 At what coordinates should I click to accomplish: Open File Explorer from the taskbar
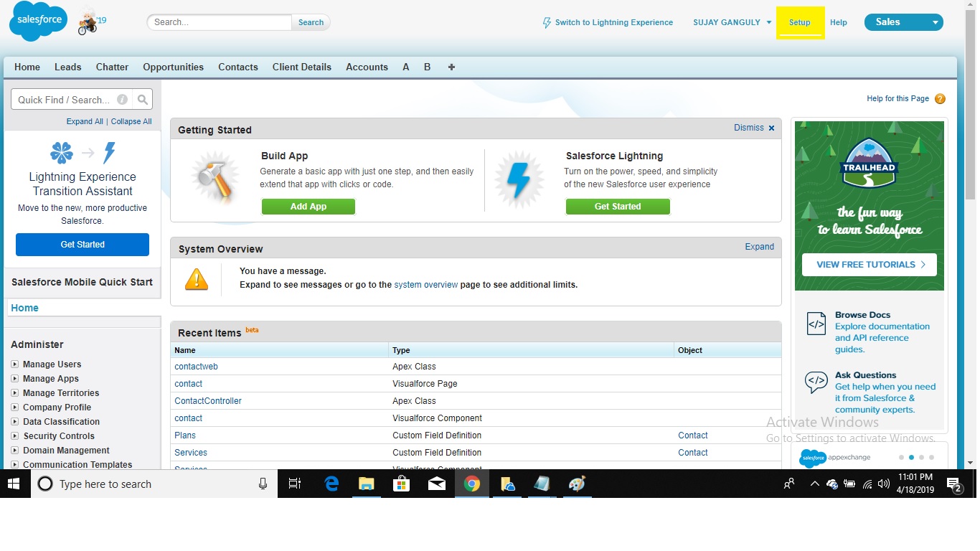pos(367,484)
